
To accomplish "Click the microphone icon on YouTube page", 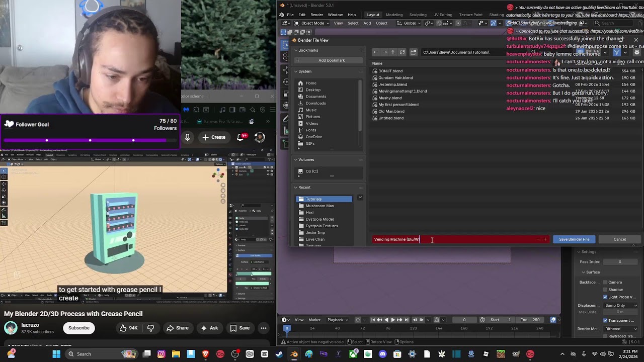I will pyautogui.click(x=187, y=137).
